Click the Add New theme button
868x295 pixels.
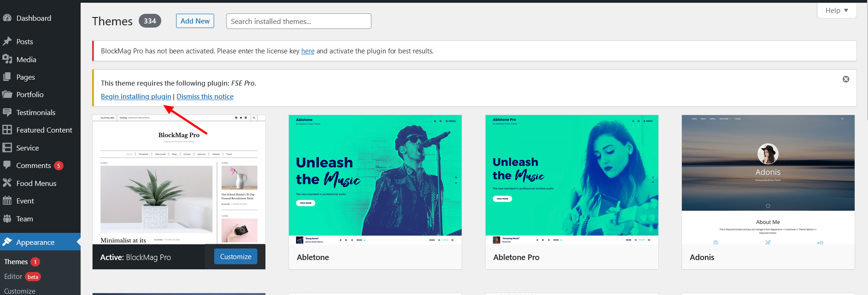point(195,21)
